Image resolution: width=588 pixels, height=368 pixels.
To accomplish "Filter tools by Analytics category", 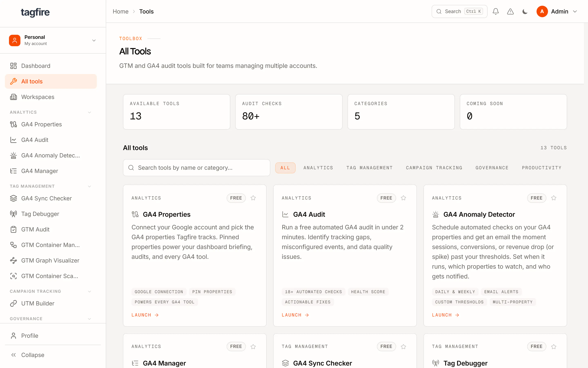I will pos(318,168).
